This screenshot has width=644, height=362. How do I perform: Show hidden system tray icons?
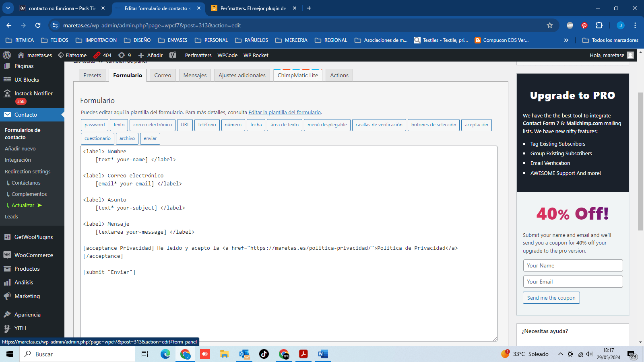point(560,354)
